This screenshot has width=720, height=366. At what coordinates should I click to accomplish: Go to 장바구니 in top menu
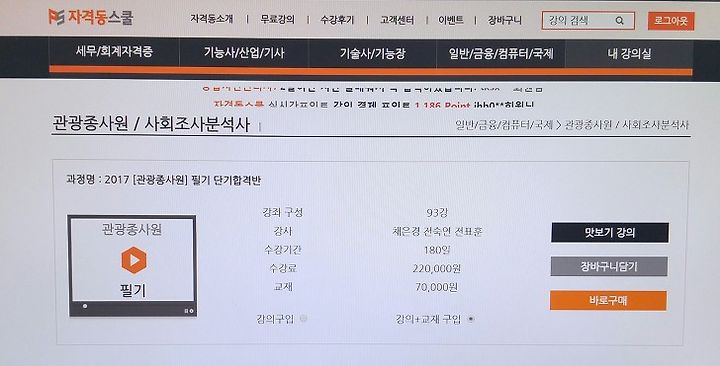coord(504,21)
